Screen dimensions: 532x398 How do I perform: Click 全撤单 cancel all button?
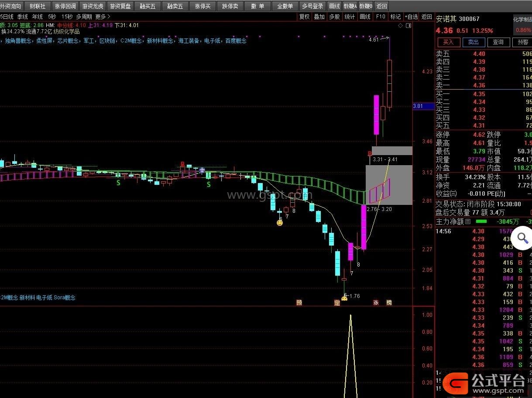[x=285, y=6]
